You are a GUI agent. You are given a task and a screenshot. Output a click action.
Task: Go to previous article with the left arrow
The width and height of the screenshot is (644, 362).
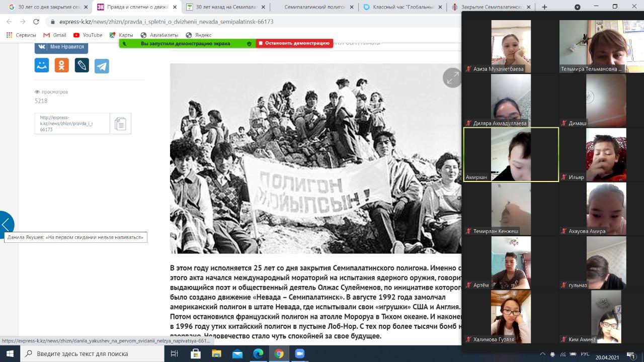point(6,224)
